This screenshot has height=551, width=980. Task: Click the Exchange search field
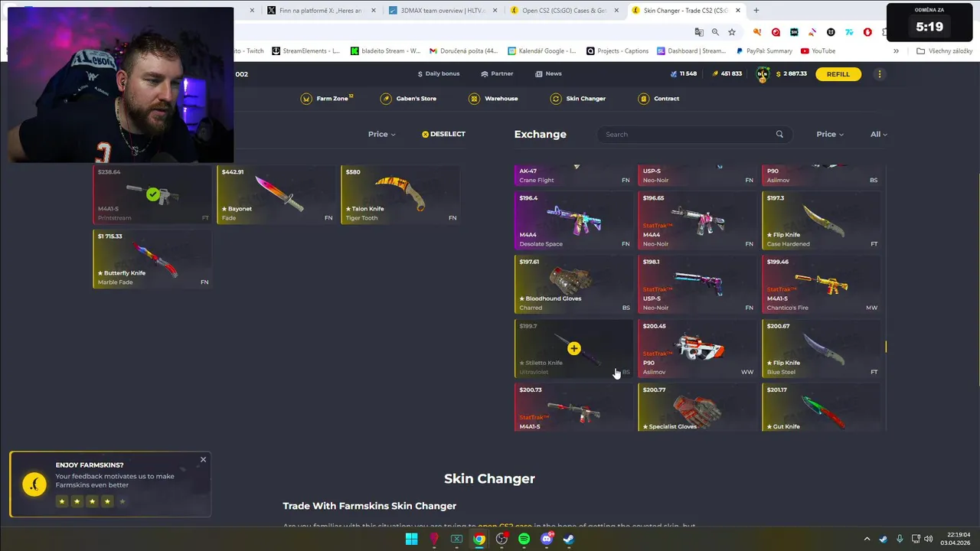694,134
